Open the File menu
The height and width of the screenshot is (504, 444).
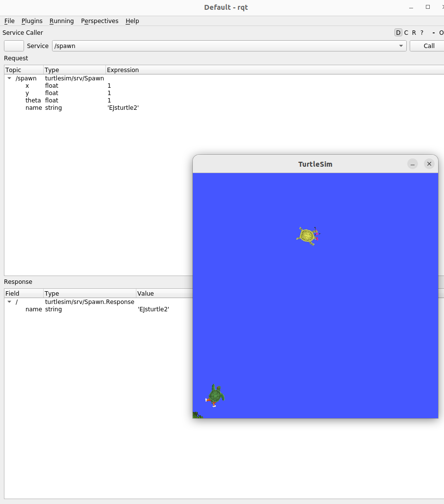(9, 21)
